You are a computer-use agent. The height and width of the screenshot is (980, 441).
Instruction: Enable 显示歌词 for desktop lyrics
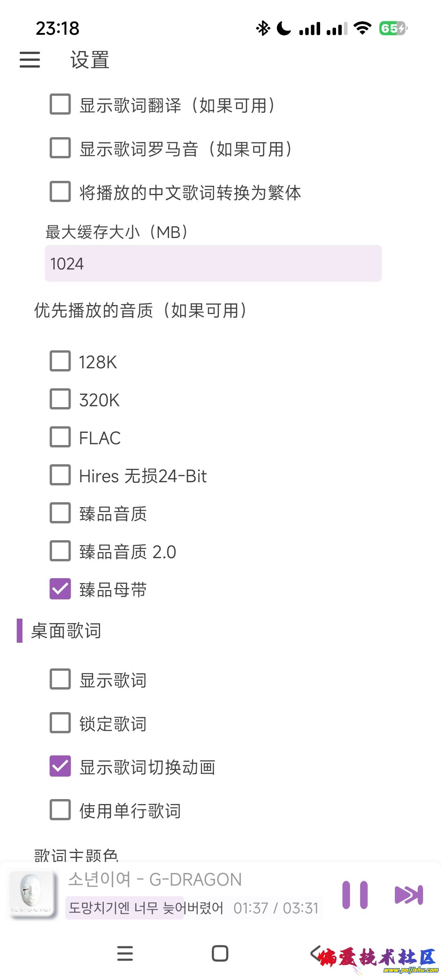(x=60, y=679)
